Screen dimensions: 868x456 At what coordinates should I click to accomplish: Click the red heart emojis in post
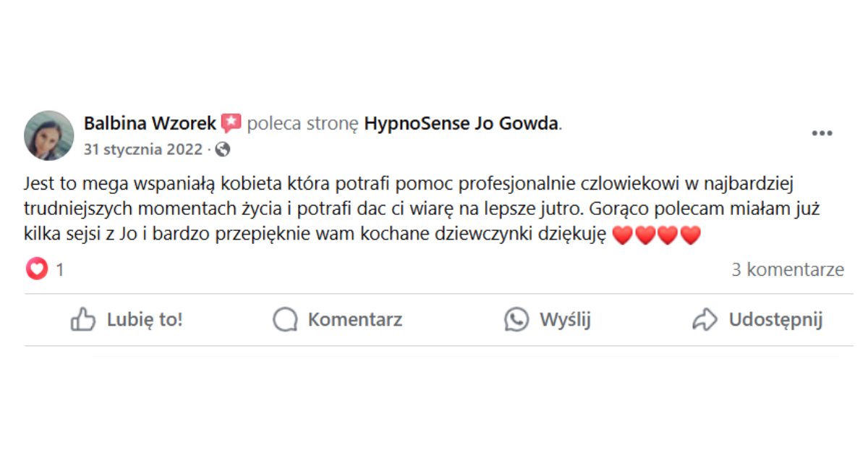point(656,235)
